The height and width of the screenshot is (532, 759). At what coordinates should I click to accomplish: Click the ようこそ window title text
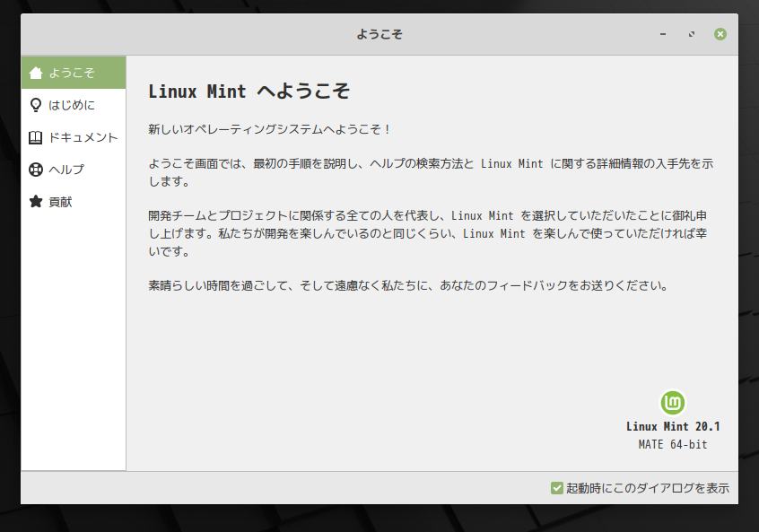pyautogui.click(x=379, y=34)
